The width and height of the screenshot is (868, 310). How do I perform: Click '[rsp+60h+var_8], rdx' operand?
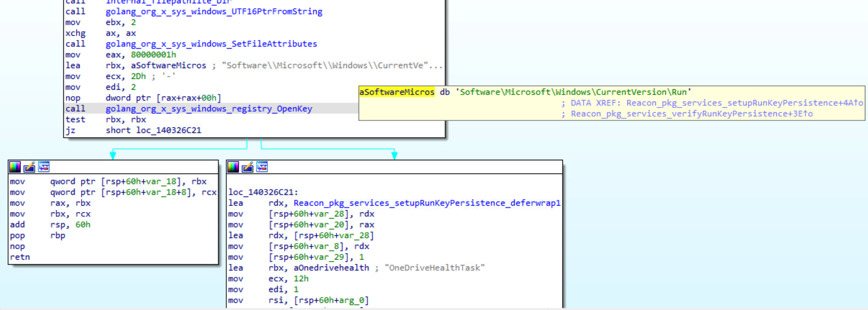[x=319, y=246]
